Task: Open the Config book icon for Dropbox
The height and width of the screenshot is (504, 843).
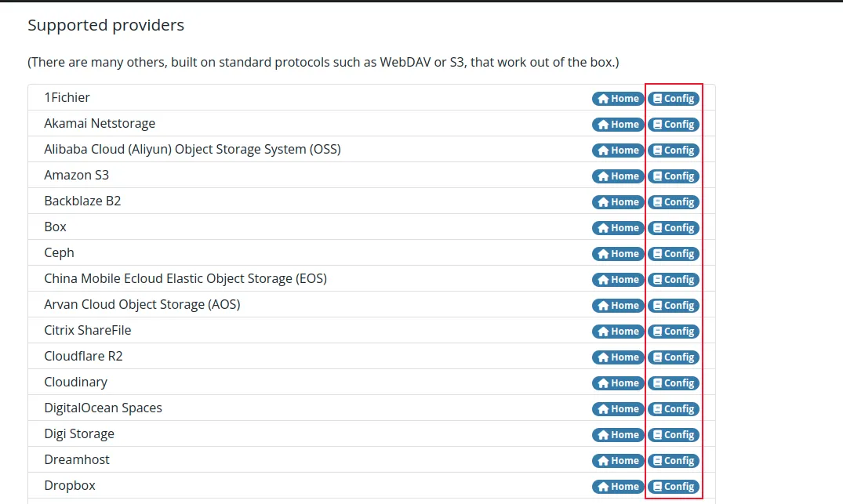Action: [x=658, y=487]
